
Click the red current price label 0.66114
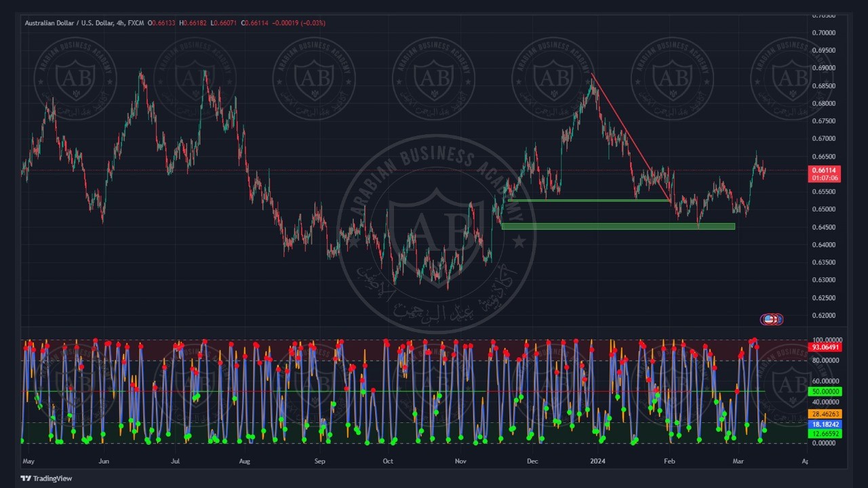tap(825, 170)
